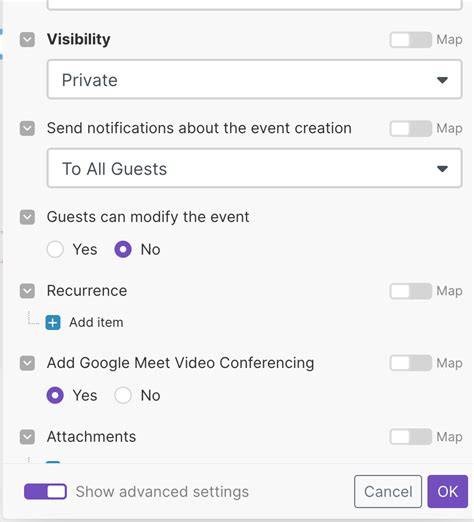Choose No for Google Meet Video Conferencing
The width and height of the screenshot is (474, 522).
(123, 395)
